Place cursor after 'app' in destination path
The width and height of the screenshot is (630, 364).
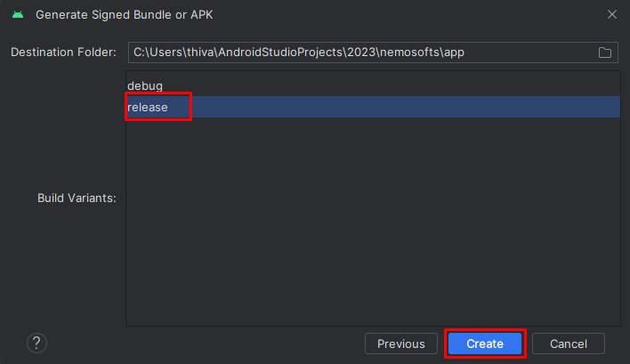[464, 53]
